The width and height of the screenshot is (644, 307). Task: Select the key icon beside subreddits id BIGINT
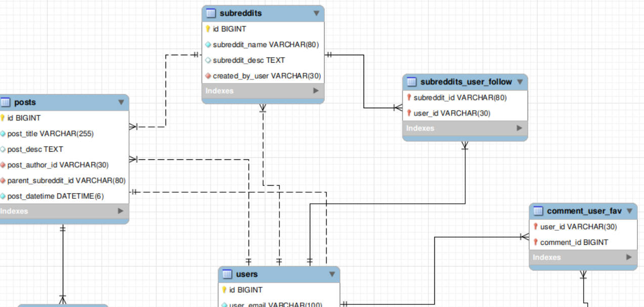point(208,29)
